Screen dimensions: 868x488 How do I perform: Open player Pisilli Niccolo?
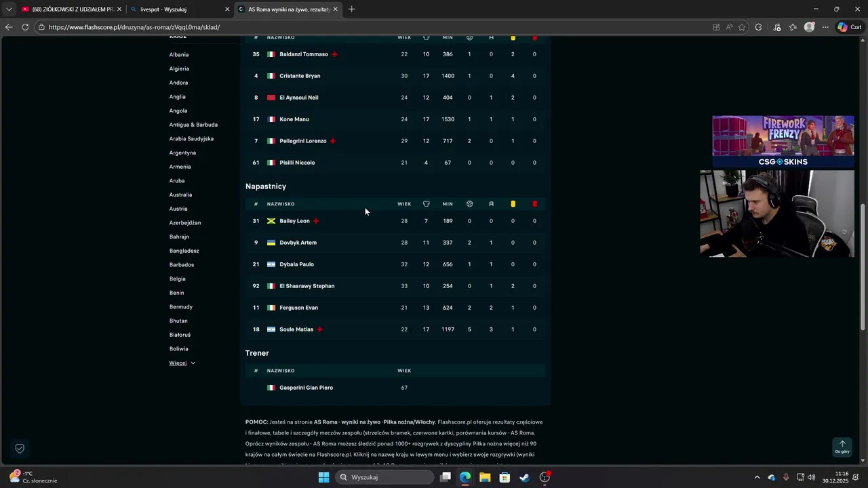click(x=297, y=163)
